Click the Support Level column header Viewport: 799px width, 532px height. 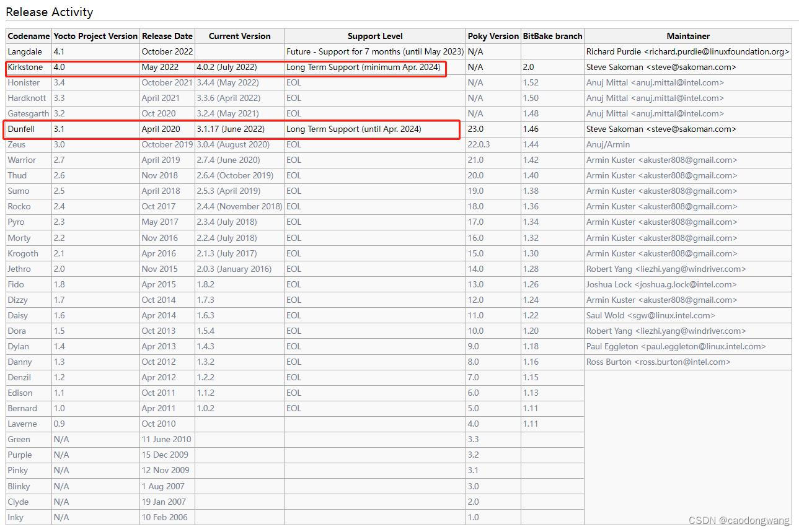(375, 36)
